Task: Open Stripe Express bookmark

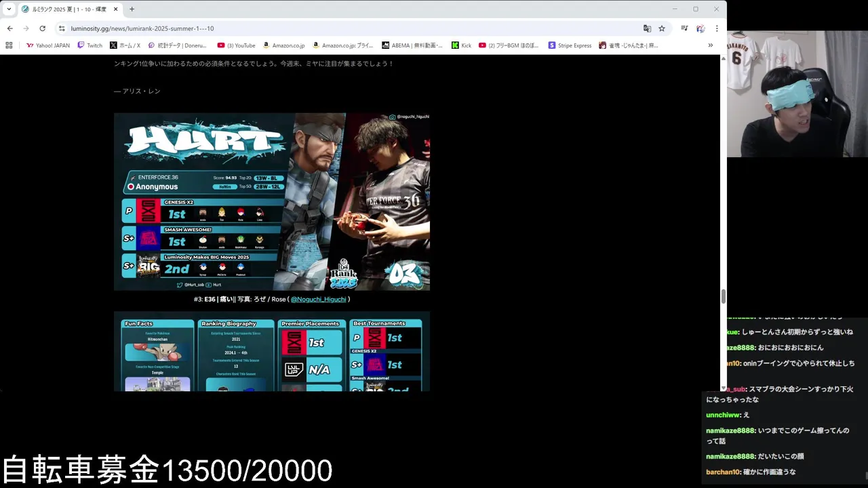Action: click(570, 45)
